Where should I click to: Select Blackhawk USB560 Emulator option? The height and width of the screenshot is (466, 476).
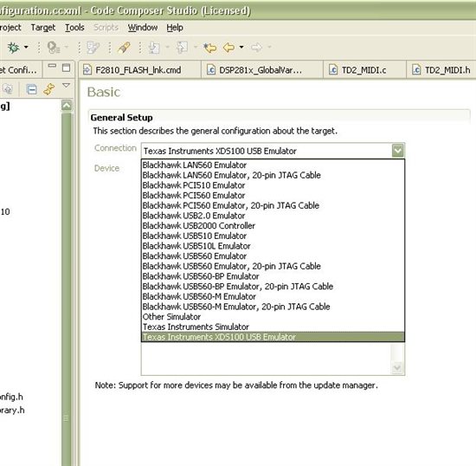[273, 256]
